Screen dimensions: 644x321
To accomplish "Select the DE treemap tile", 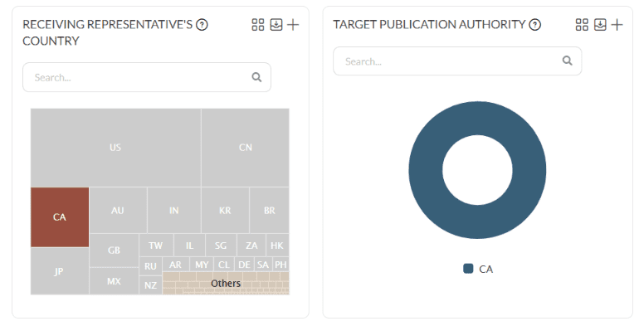I will pos(244,265).
